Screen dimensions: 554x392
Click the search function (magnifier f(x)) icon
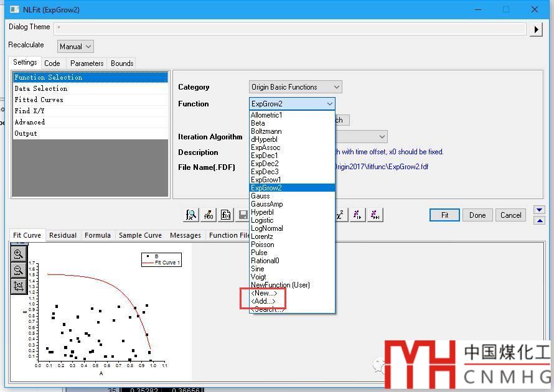[192, 215]
